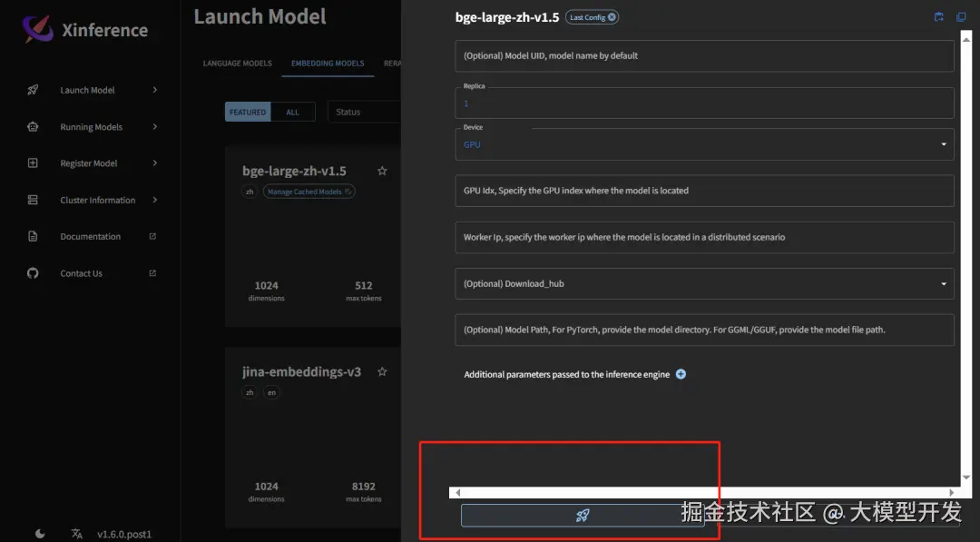This screenshot has height=542, width=980.
Task: Click the Xinference logo icon
Action: coord(37,29)
